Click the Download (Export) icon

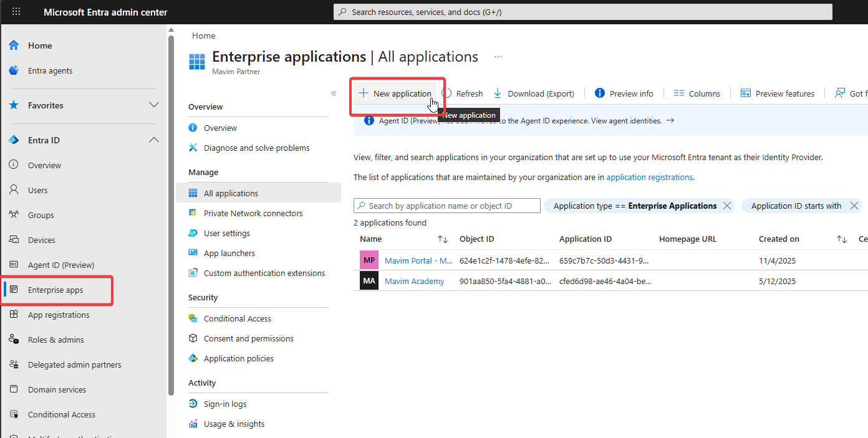pyautogui.click(x=498, y=93)
